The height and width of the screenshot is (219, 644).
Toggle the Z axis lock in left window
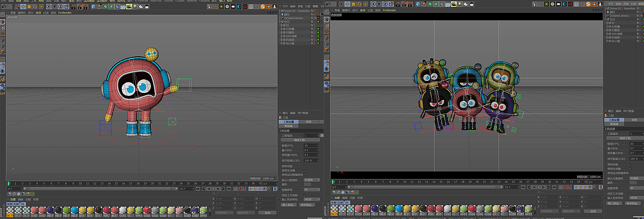tap(60, 7)
